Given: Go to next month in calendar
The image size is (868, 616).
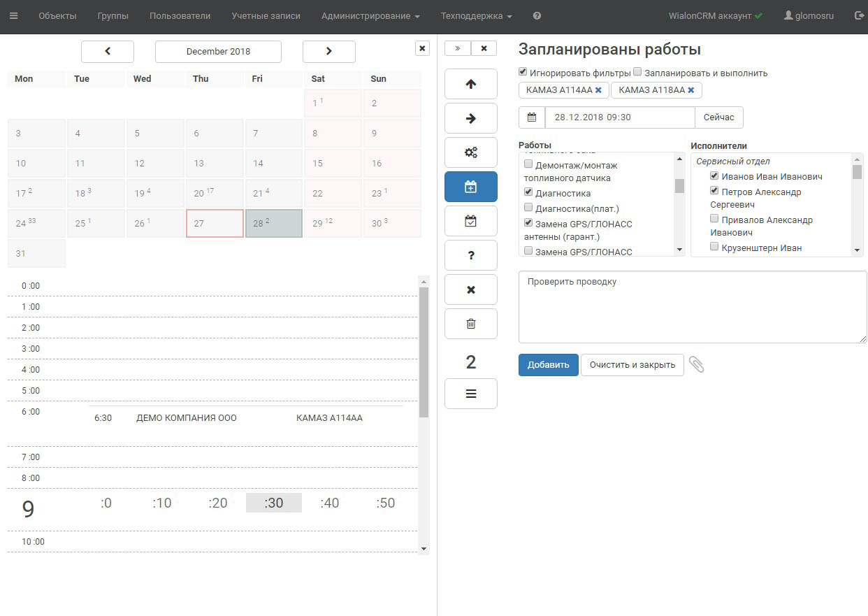Looking at the screenshot, I should click(328, 51).
